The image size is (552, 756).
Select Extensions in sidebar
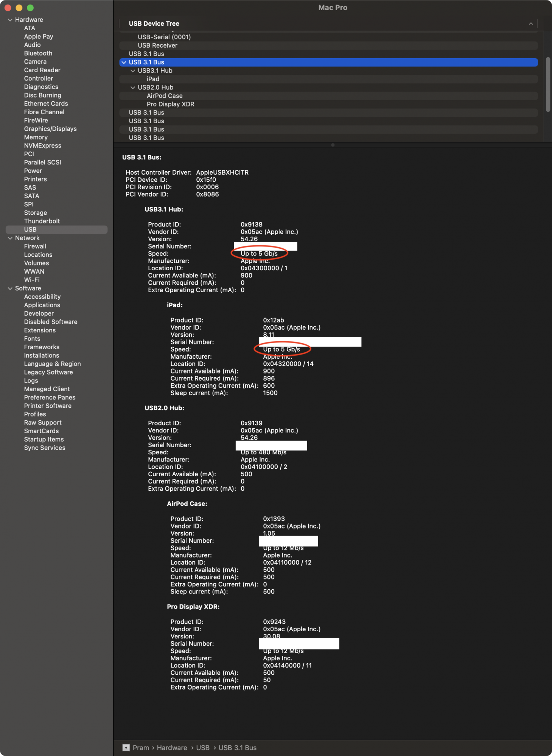(40, 330)
